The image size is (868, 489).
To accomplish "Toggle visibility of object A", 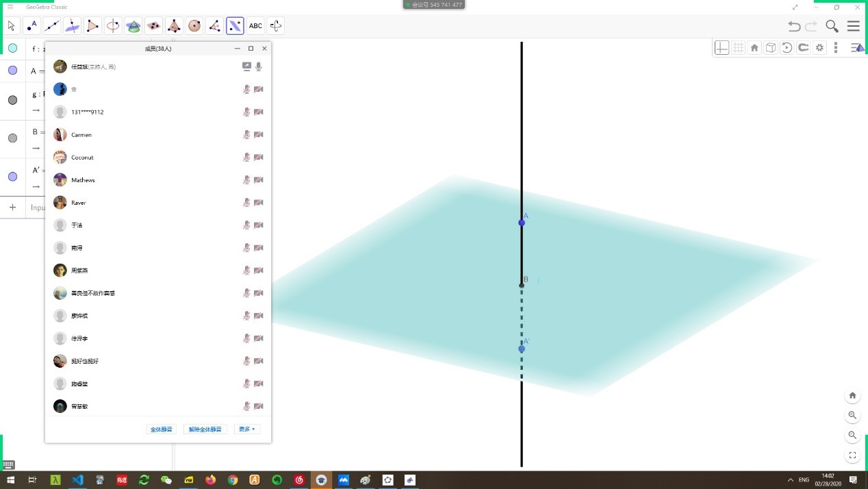I will (x=12, y=71).
